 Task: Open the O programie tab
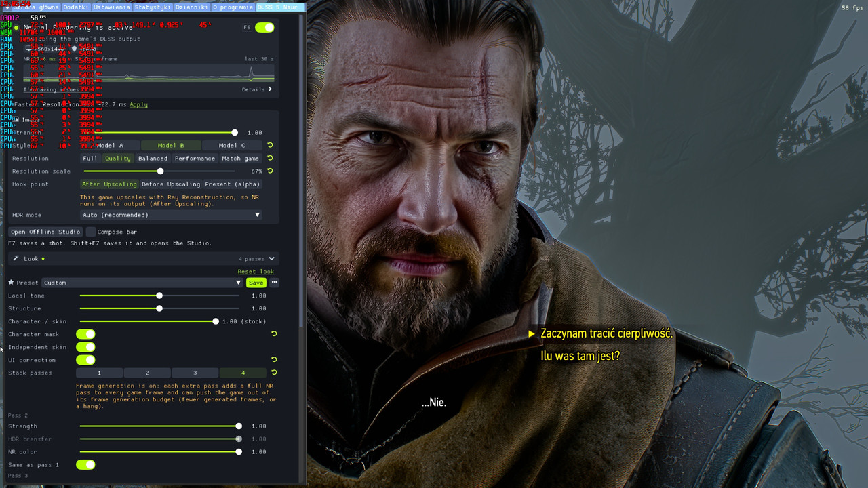[233, 7]
